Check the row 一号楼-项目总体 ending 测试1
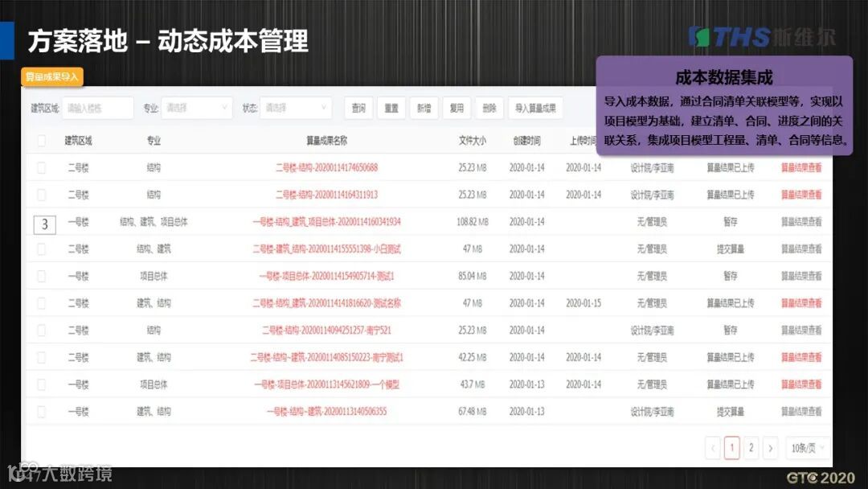 [x=42, y=276]
